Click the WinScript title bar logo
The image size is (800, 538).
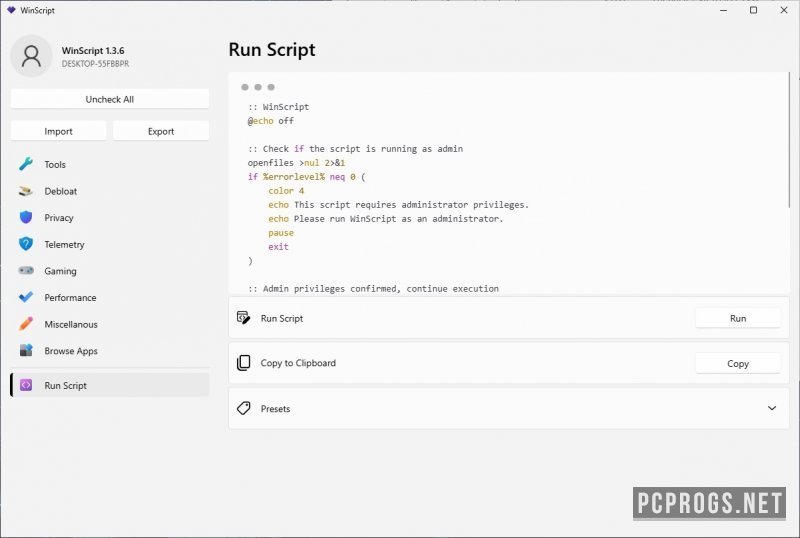[x=11, y=10]
